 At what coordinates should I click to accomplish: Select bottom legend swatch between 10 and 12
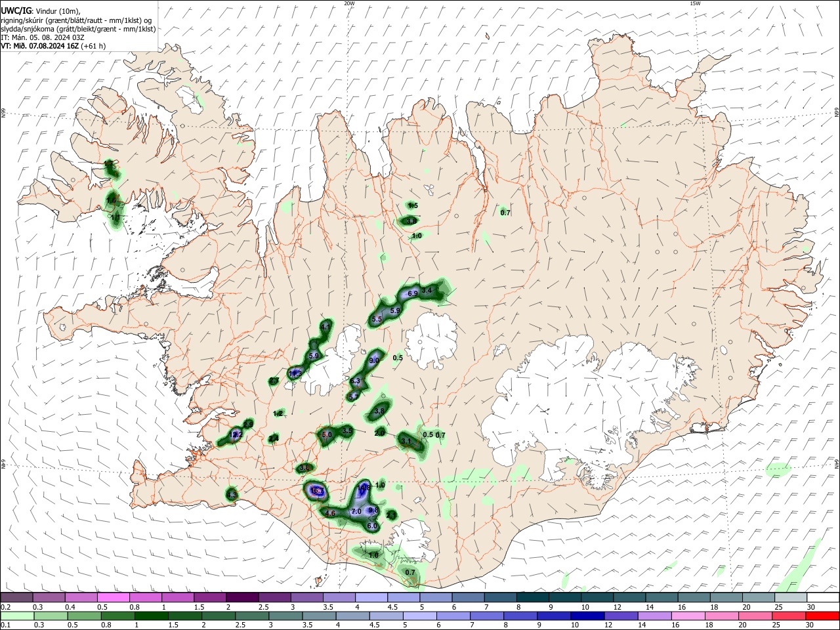[x=587, y=616]
